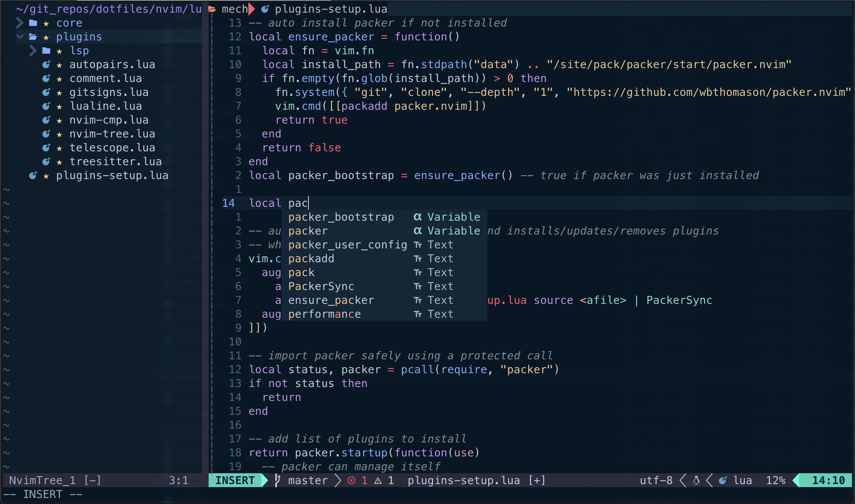Open comment.lua from the file tree

(x=106, y=78)
